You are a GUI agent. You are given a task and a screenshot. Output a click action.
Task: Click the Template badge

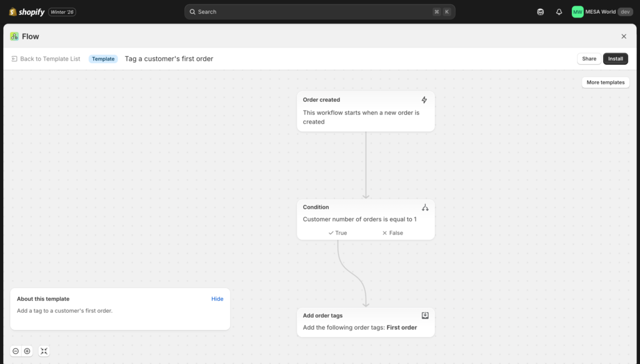coord(103,59)
